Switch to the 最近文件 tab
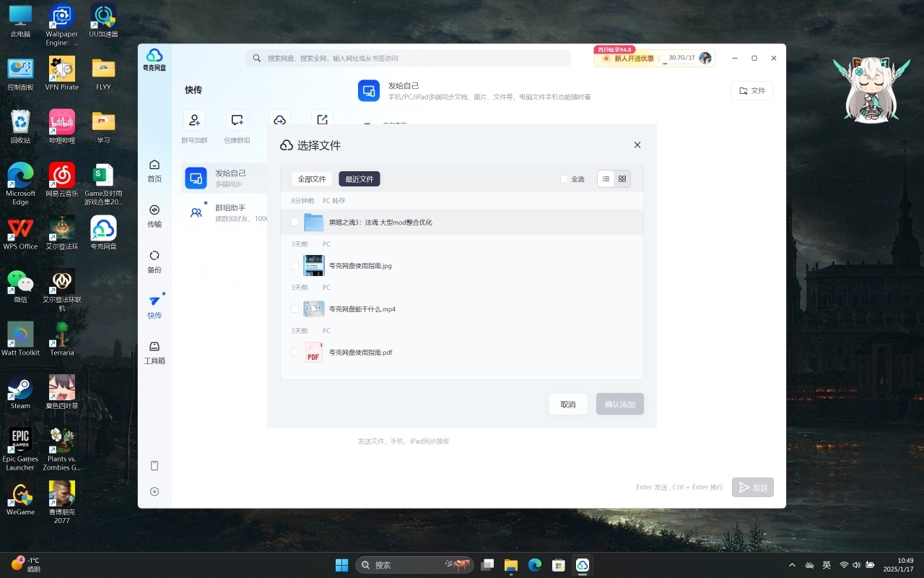Screen dimensions: 924x578 tap(359, 179)
